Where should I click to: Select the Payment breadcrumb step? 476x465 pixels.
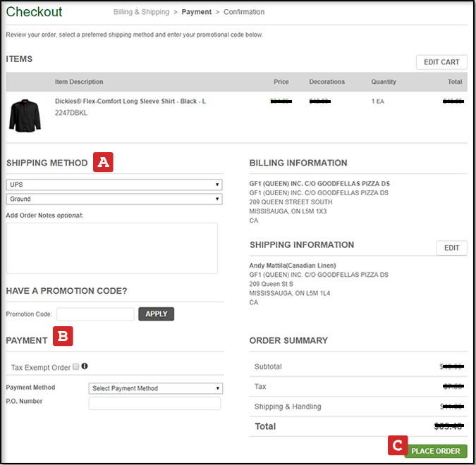(x=197, y=12)
